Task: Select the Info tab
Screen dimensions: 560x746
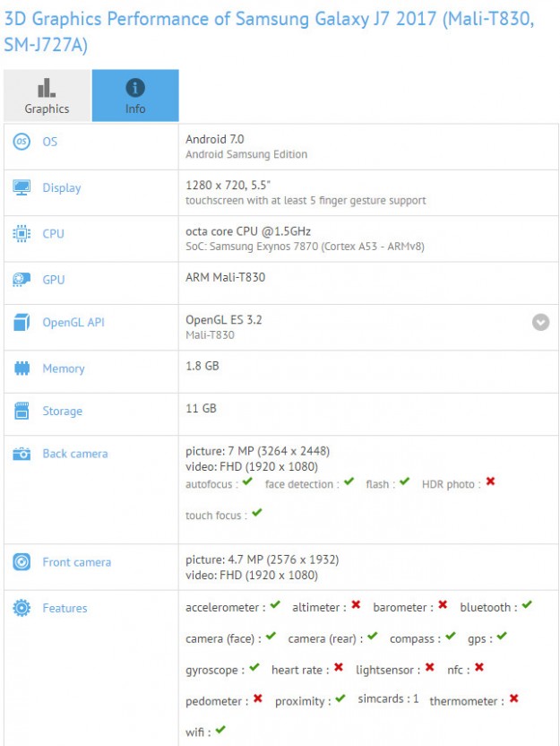Action: [135, 96]
